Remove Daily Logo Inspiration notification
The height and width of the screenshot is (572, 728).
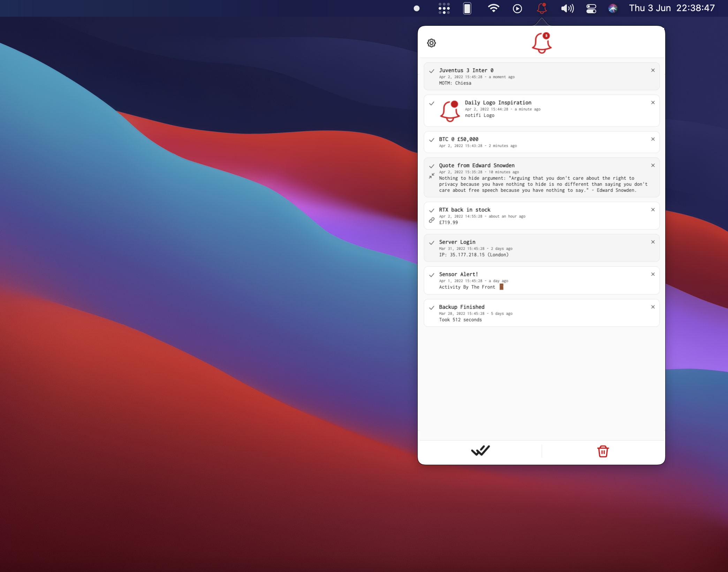(653, 102)
